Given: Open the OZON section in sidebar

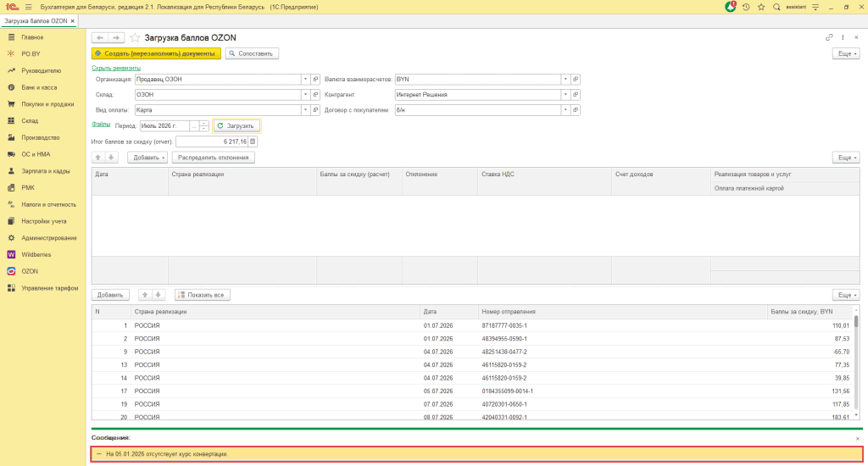Looking at the screenshot, I should point(30,271).
